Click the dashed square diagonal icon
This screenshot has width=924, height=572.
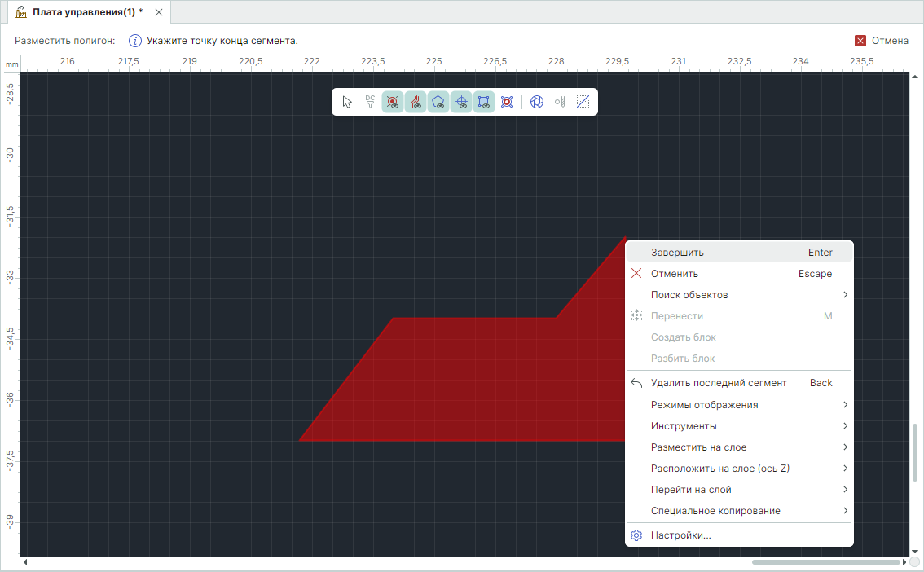tap(583, 102)
